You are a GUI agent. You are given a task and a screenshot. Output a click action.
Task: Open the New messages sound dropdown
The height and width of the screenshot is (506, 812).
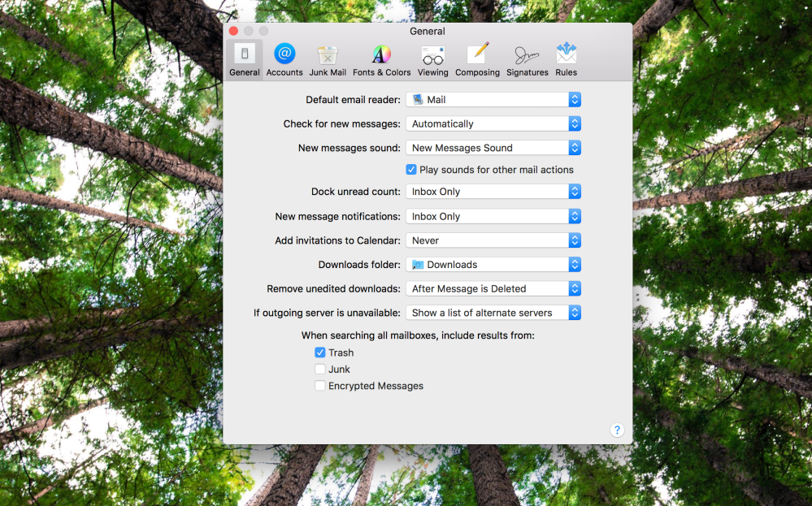point(493,148)
